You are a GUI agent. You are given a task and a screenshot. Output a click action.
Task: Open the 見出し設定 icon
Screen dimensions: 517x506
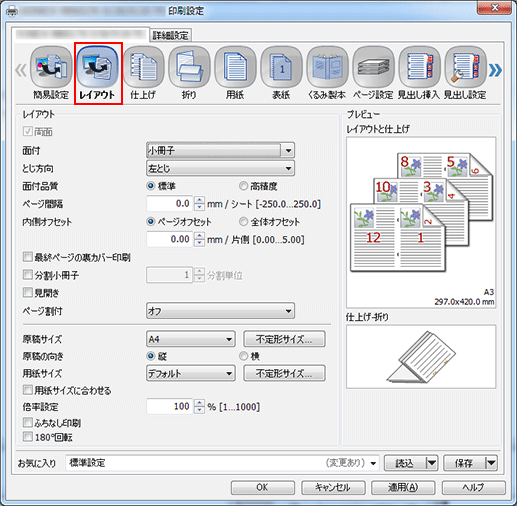465,73
